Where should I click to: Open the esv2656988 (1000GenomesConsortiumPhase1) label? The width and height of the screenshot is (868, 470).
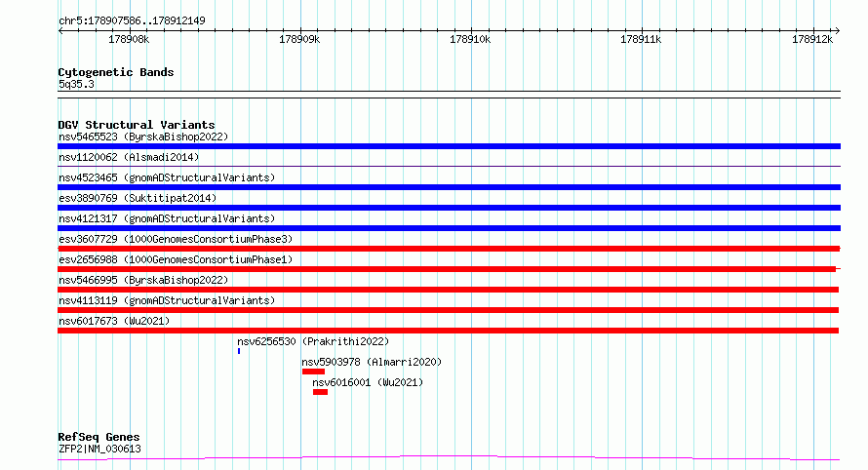tap(176, 259)
